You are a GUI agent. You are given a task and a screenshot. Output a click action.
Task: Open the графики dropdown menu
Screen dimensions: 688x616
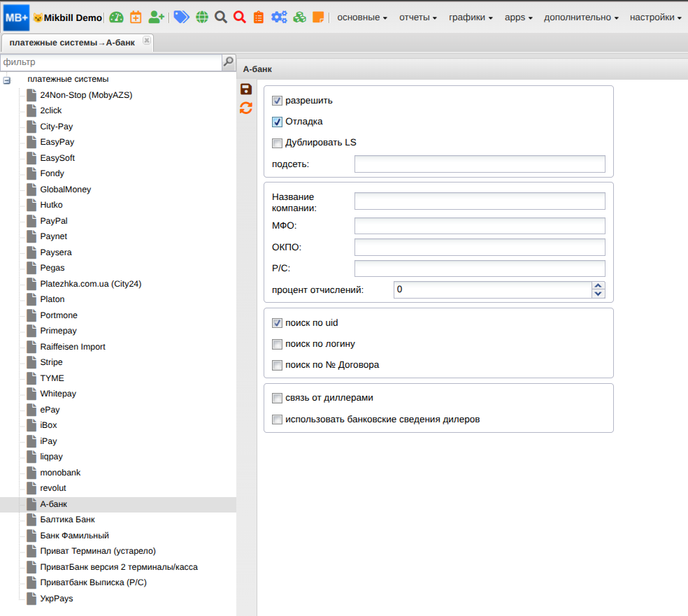click(x=471, y=17)
